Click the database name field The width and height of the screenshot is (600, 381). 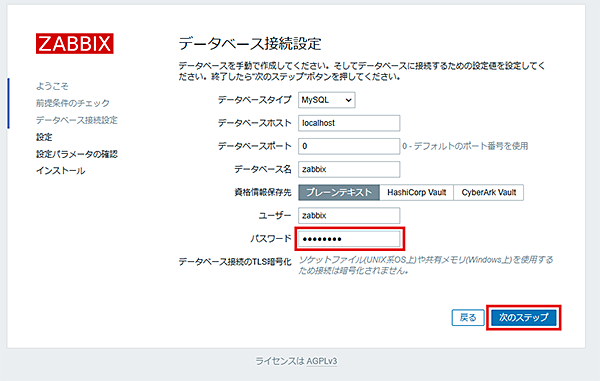click(349, 169)
